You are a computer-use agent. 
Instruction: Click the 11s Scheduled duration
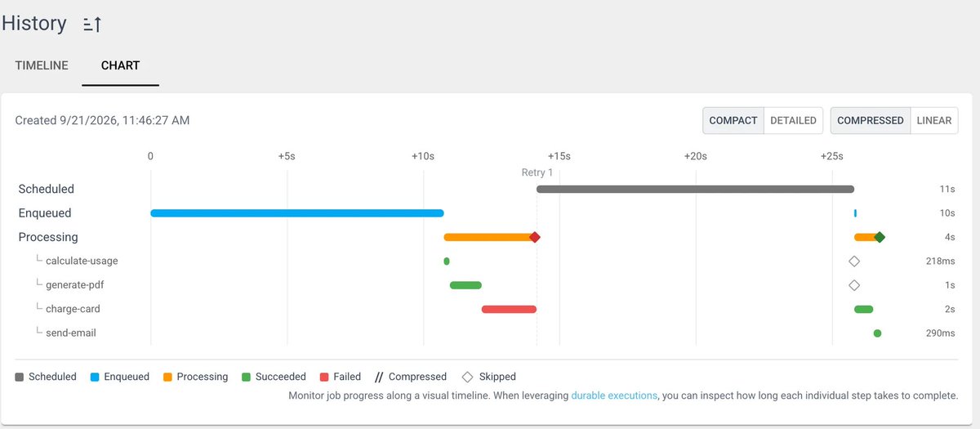pos(947,190)
